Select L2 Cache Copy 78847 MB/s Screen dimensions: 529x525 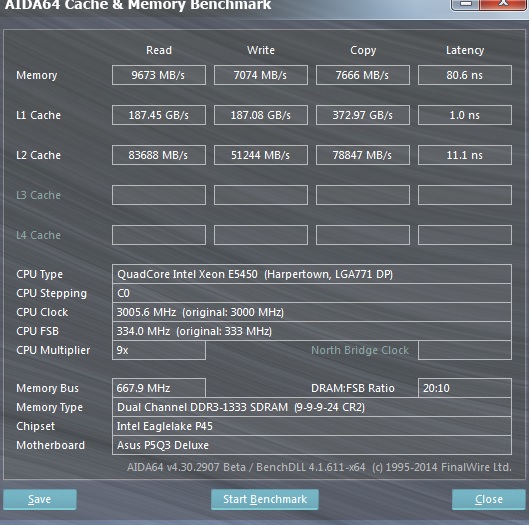pos(363,155)
